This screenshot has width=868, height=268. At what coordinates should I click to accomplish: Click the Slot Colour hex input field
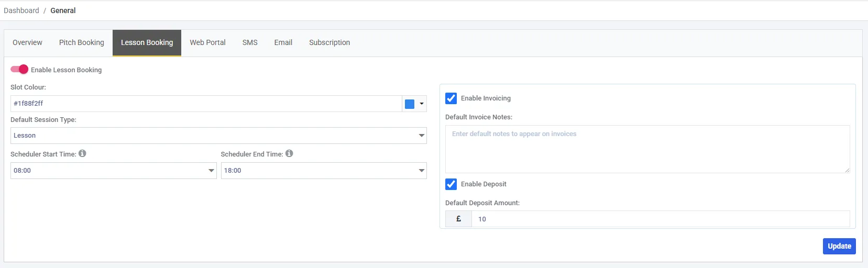206,104
